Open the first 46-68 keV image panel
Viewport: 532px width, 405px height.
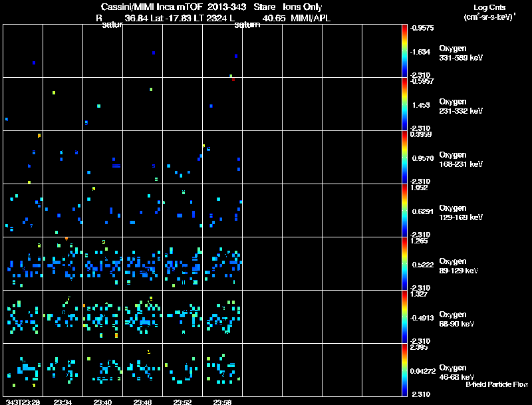point(23,370)
